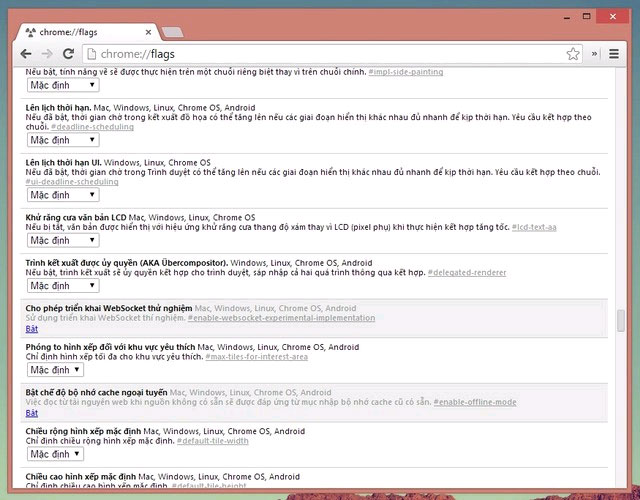This screenshot has width=640, height=500.
Task: Click Bật link for bộ nhớ cache ngoại tuyến
Action: [x=32, y=413]
